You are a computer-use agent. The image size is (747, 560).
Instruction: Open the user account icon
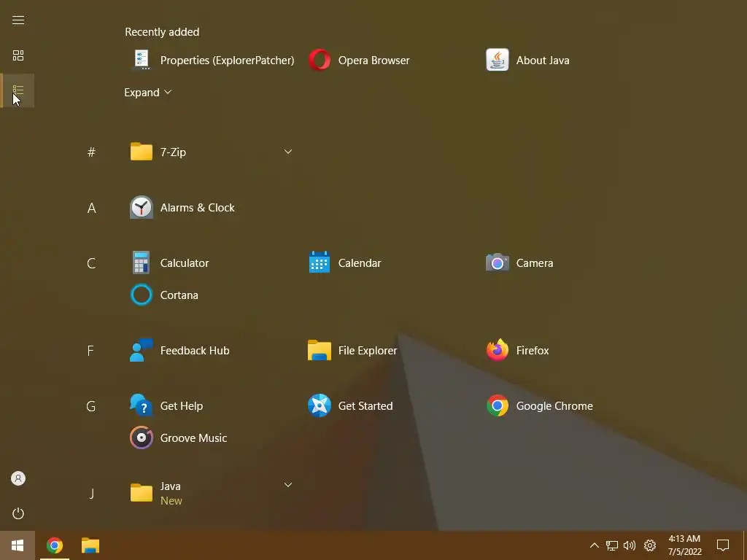pos(18,478)
